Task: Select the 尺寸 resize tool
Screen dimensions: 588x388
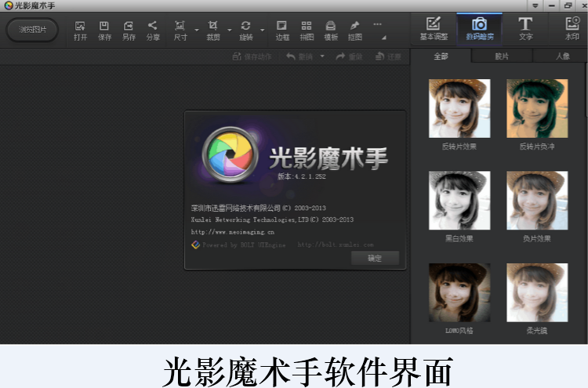Action: [180, 31]
